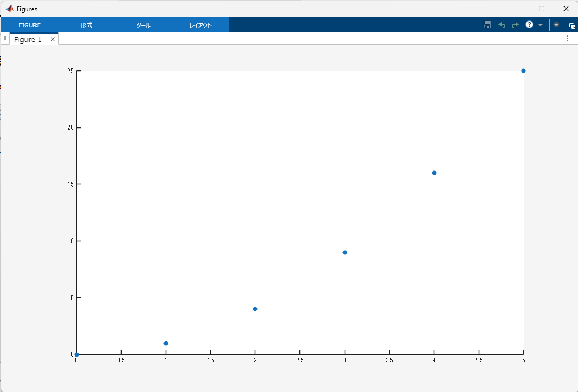Select the data point at x=3
The image size is (578, 392).
(345, 252)
